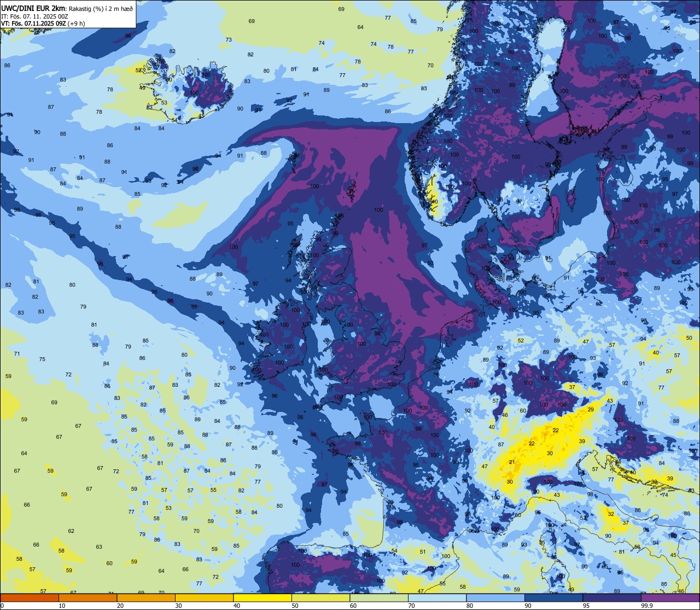
Task: Click the 60–70% light green legend swatch
Action: (x=379, y=597)
